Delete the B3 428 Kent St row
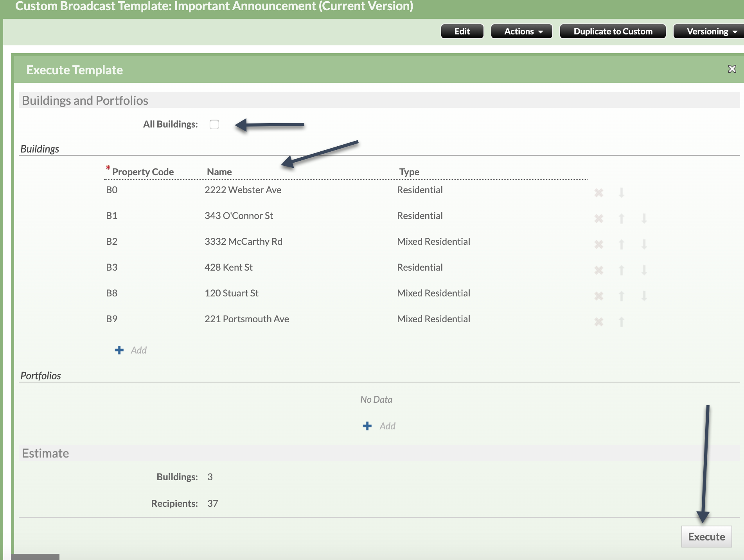Image resolution: width=744 pixels, height=560 pixels. point(598,270)
